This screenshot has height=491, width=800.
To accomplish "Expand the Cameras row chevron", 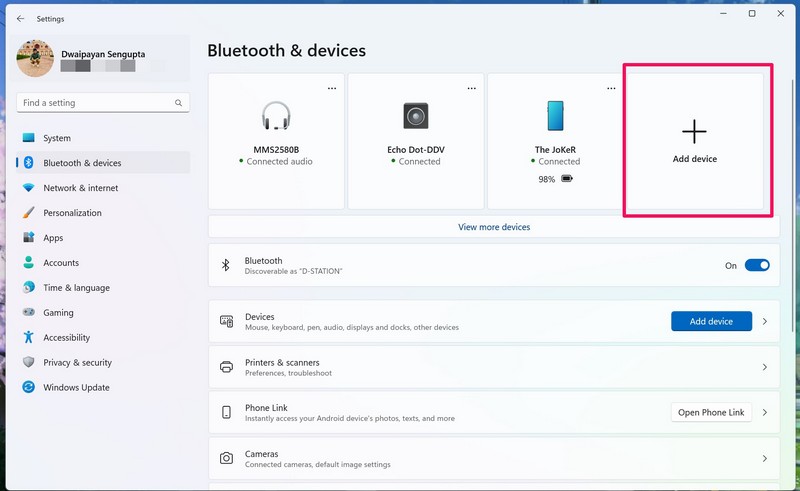I will pos(765,458).
